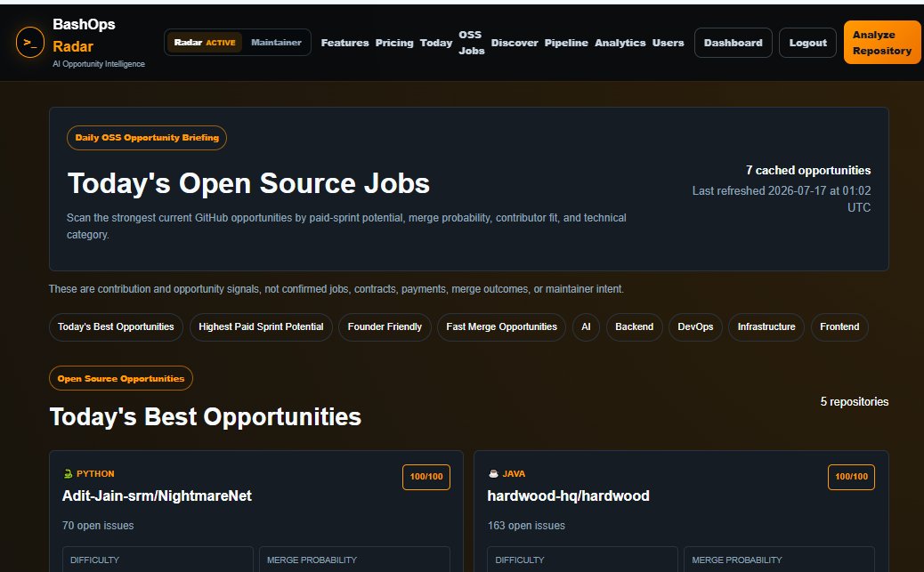The image size is (924, 572).
Task: Switch to Maintainer mode
Action: pos(276,43)
